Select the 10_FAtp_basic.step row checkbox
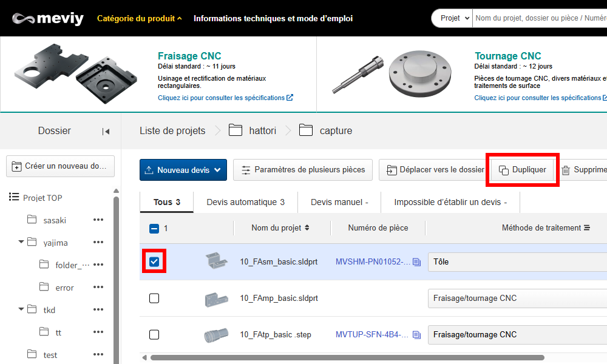The image size is (607, 364). point(154,335)
